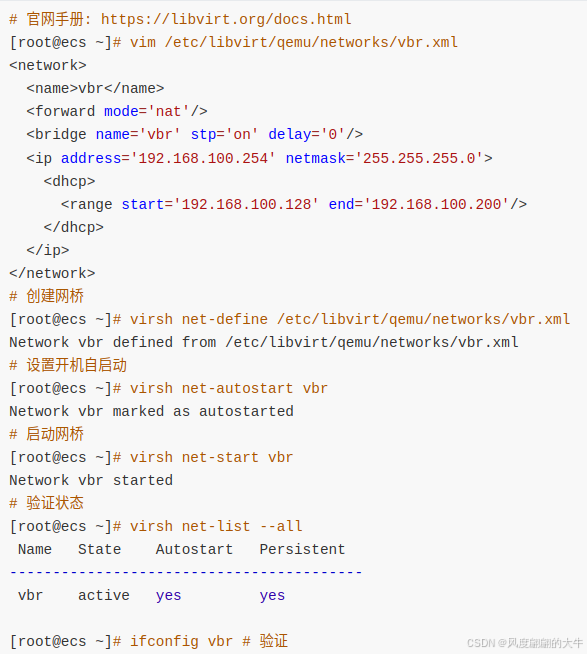This screenshot has height=654, width=587.
Task: Click the delay='0' attribute in bridge
Action: [x=307, y=134]
